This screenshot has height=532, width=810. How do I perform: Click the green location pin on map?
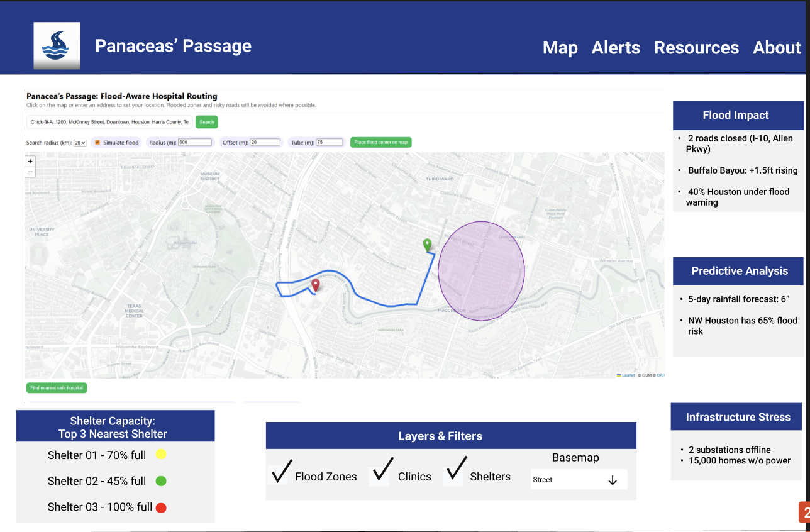coord(428,245)
